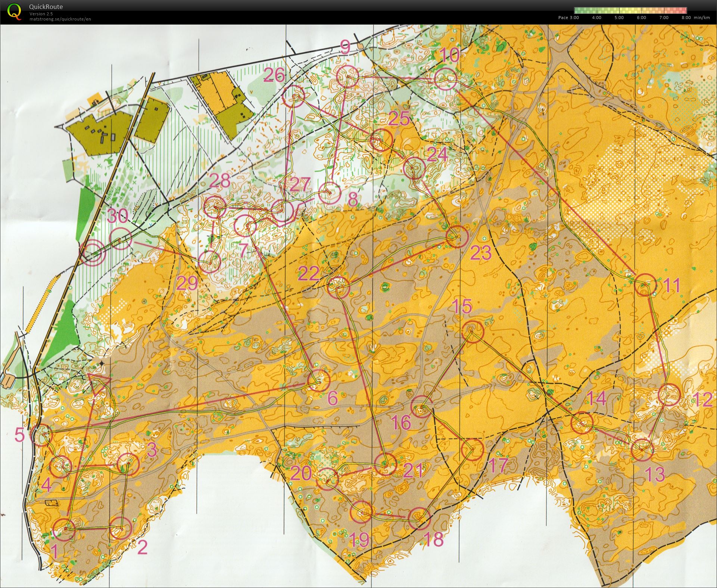The width and height of the screenshot is (717, 588).
Task: Click the Pace 3:00 legend label
Action: [568, 18]
